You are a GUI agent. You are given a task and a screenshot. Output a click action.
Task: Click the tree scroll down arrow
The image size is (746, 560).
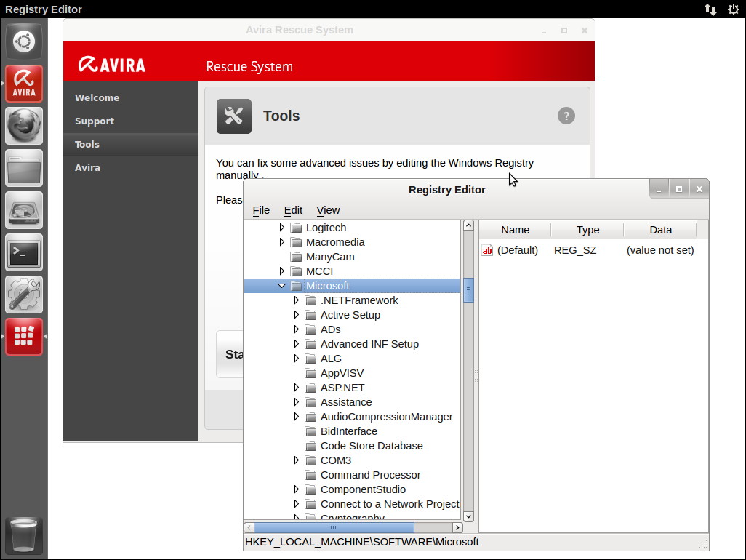(469, 516)
